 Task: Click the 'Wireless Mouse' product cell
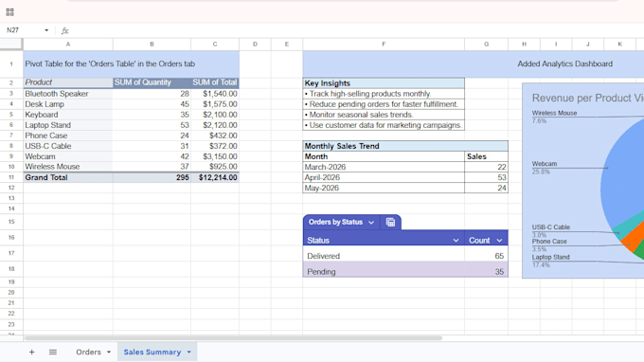(x=68, y=167)
